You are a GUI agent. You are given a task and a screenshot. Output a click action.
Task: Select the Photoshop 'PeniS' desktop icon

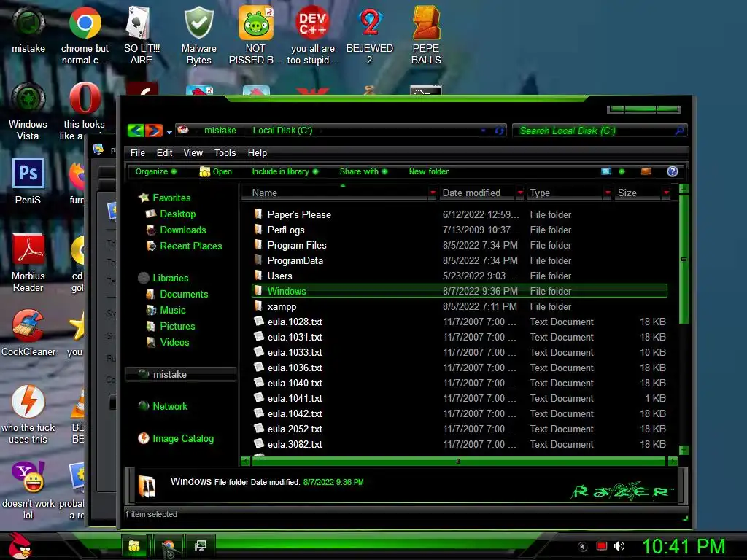[28, 181]
